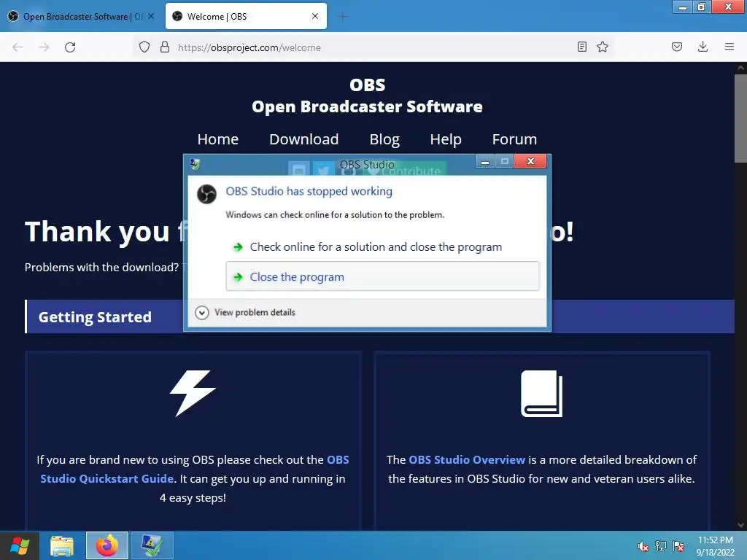This screenshot has width=747, height=560.
Task: Open the Home nav link
Action: point(217,139)
